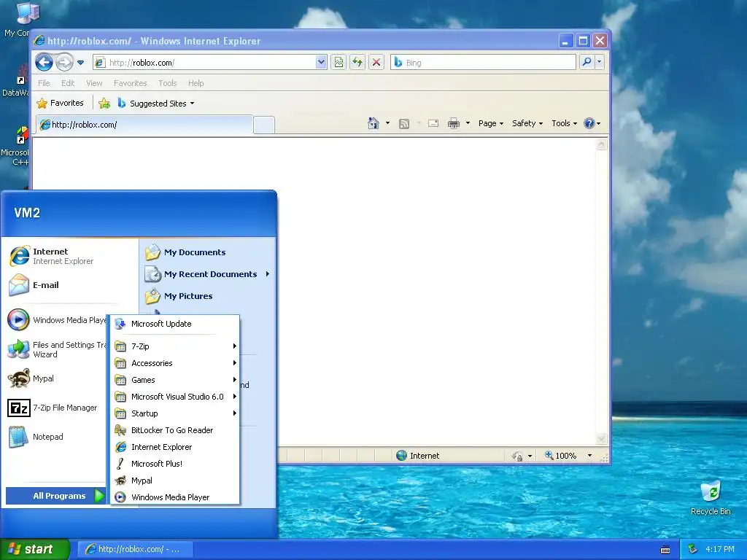Click the 100% zoom level button

click(561, 456)
